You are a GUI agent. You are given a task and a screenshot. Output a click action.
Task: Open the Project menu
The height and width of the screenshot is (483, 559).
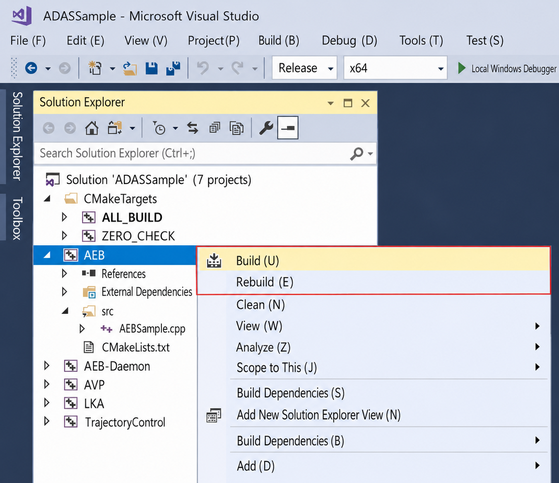click(x=214, y=41)
